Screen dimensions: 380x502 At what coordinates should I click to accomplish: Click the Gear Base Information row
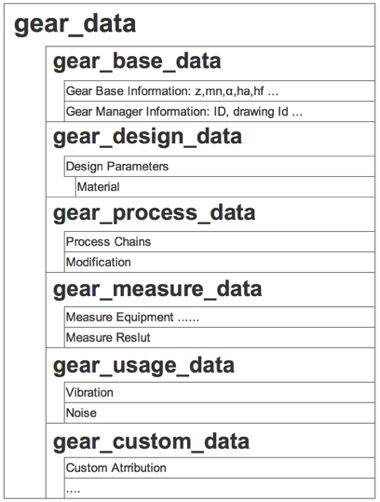click(x=219, y=91)
